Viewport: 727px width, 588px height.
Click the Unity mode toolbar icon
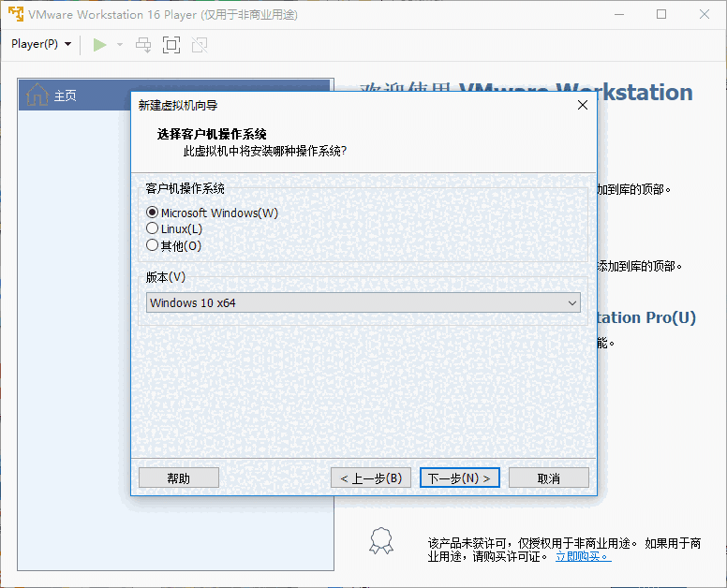(200, 45)
